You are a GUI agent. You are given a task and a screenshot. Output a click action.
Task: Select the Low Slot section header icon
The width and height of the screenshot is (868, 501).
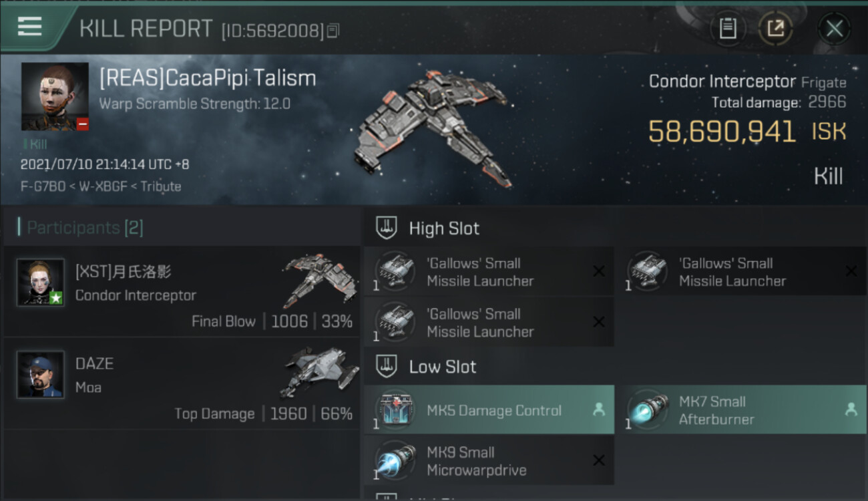387,366
